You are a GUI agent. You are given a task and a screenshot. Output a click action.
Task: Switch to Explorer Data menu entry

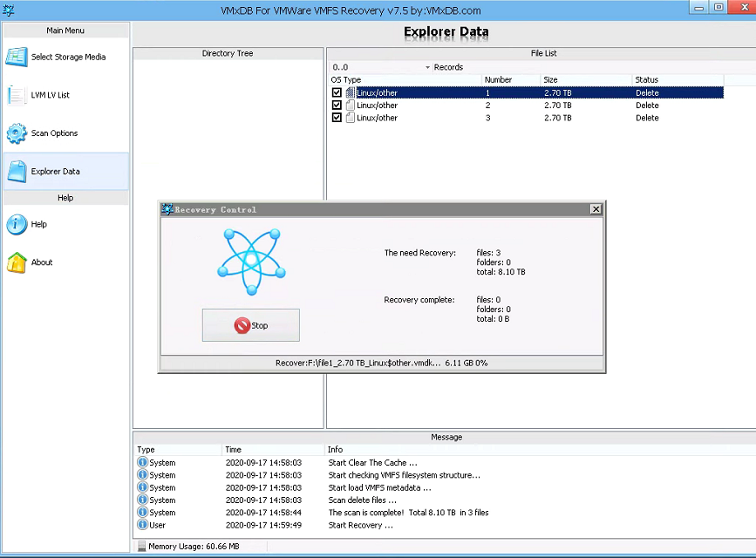tap(66, 171)
